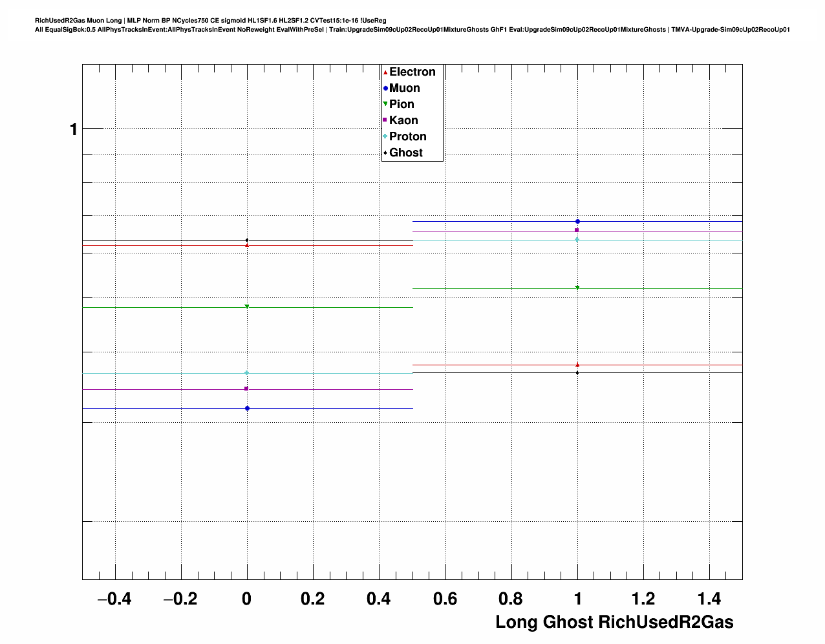This screenshot has height=644, width=825.
Task: Click the blue Muon circle marker in legend
Action: [385, 89]
